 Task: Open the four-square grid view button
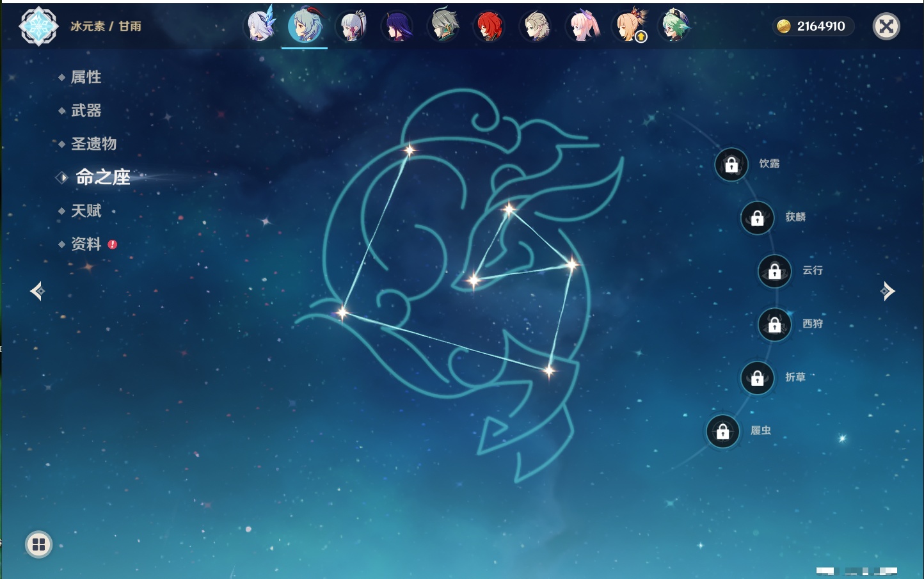coord(38,544)
